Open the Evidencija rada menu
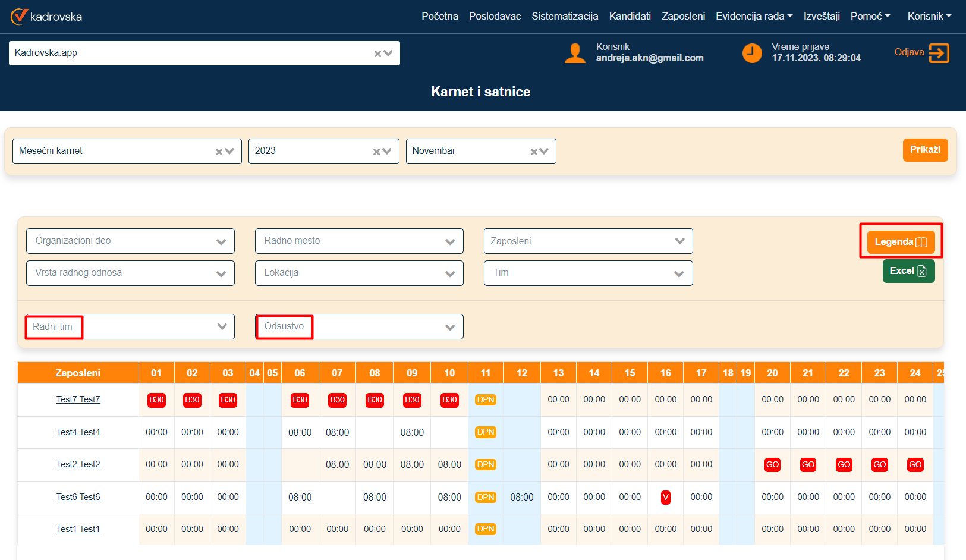 [754, 17]
